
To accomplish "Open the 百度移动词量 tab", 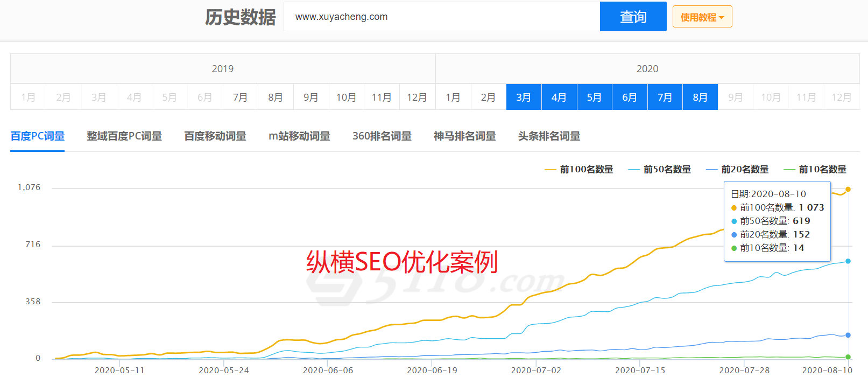I will (215, 136).
